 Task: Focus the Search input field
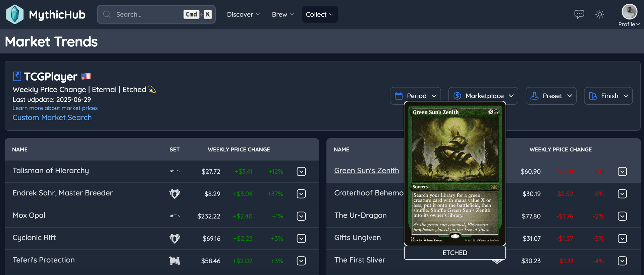pos(156,14)
